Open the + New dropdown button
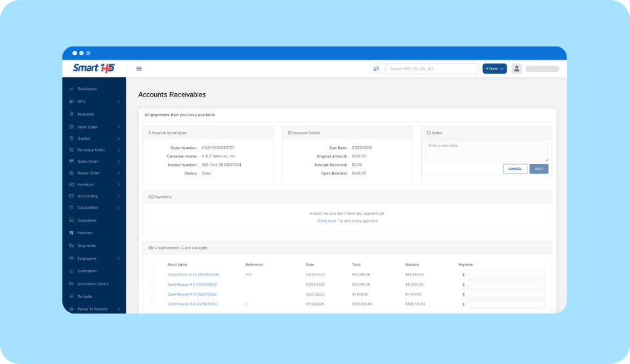 pyautogui.click(x=494, y=69)
